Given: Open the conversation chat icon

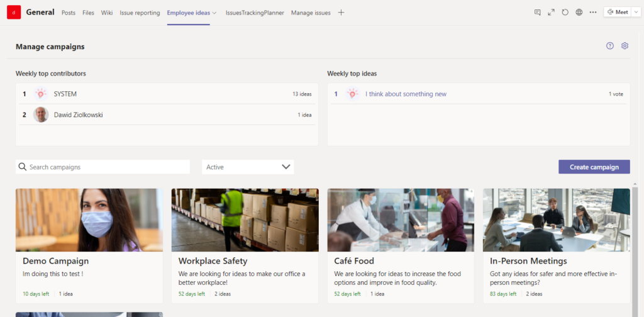Looking at the screenshot, I should click(537, 12).
